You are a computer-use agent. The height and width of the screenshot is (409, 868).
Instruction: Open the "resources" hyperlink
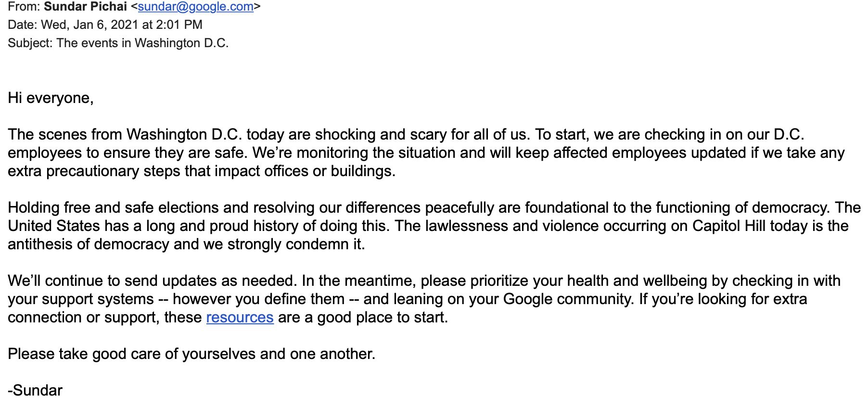[x=240, y=318]
